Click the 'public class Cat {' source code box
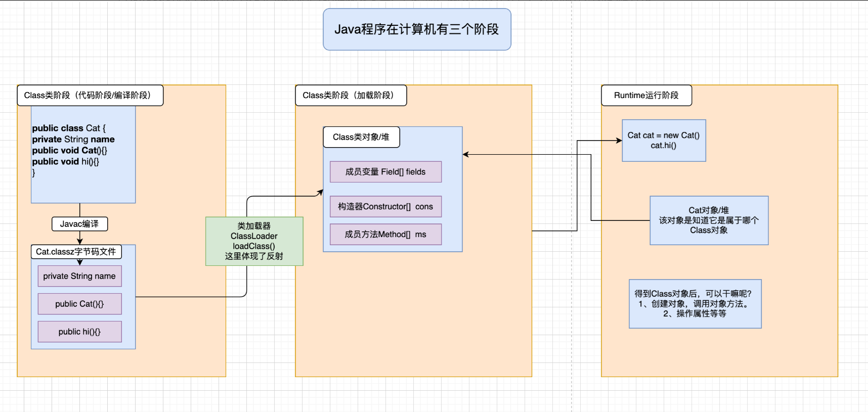This screenshot has height=412, width=868. 83,154
